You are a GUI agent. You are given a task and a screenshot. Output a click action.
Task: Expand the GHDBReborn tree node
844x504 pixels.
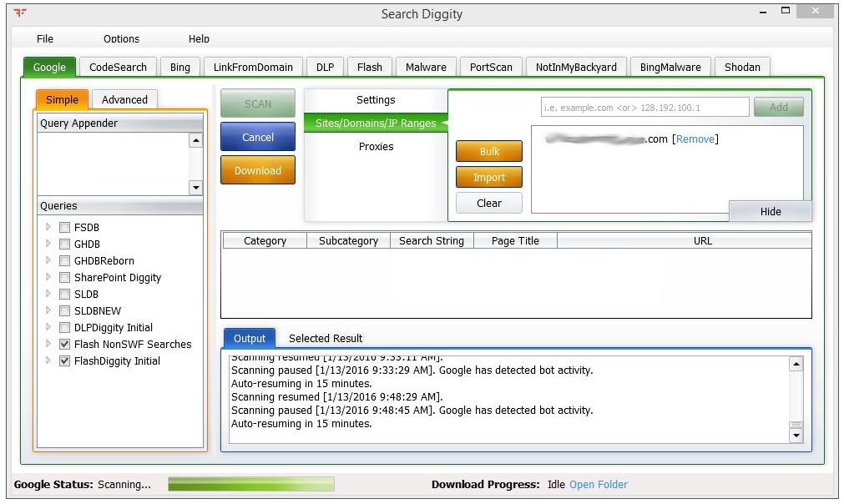(x=48, y=260)
